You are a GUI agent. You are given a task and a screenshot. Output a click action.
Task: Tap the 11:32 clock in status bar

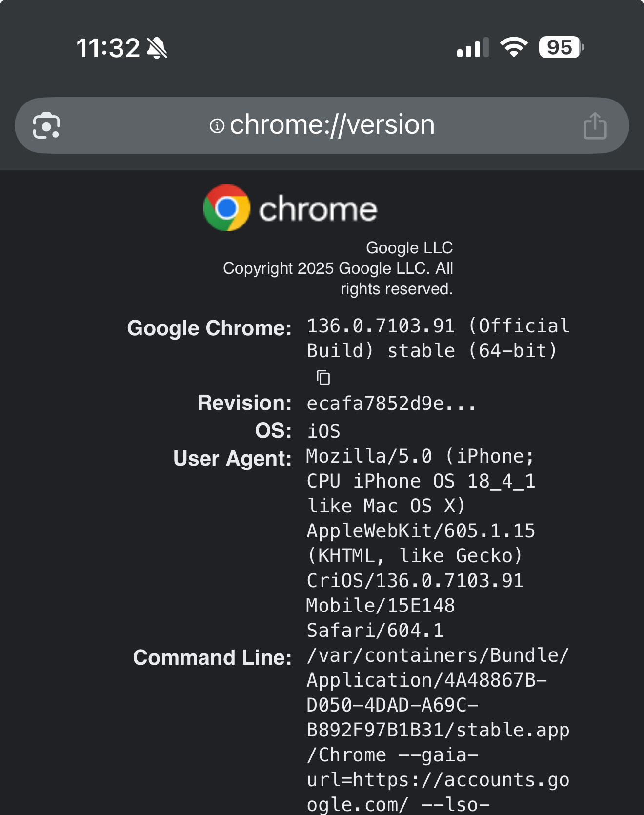click(x=108, y=48)
